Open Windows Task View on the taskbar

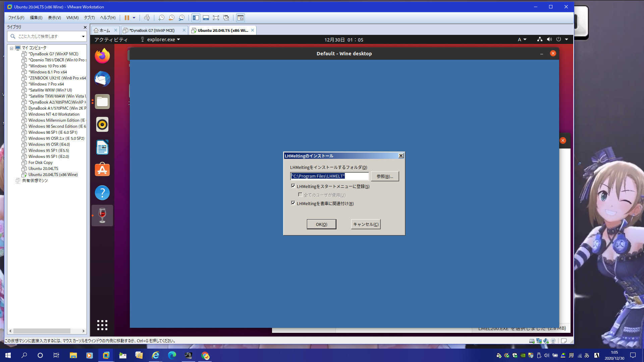click(56, 355)
